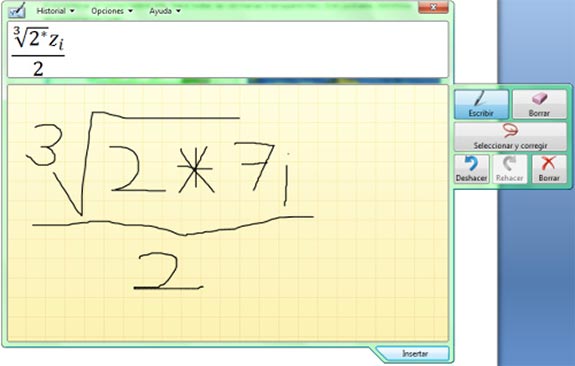Close the Math Input Panel window

tap(433, 7)
